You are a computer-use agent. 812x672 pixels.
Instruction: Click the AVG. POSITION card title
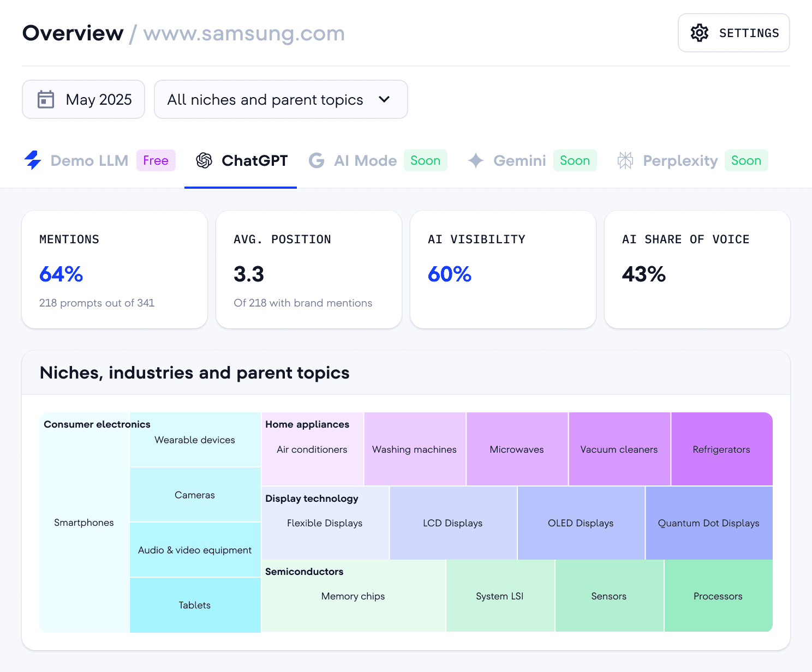click(282, 239)
